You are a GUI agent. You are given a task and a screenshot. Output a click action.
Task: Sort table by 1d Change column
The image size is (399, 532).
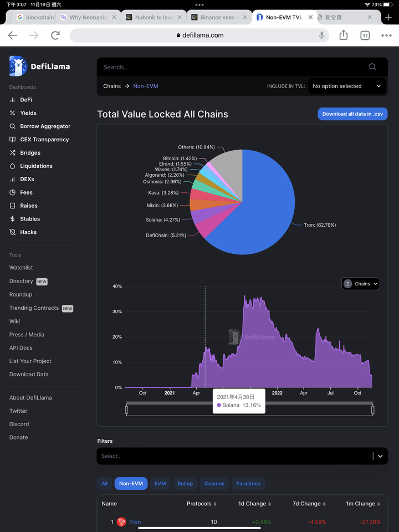(x=255, y=504)
